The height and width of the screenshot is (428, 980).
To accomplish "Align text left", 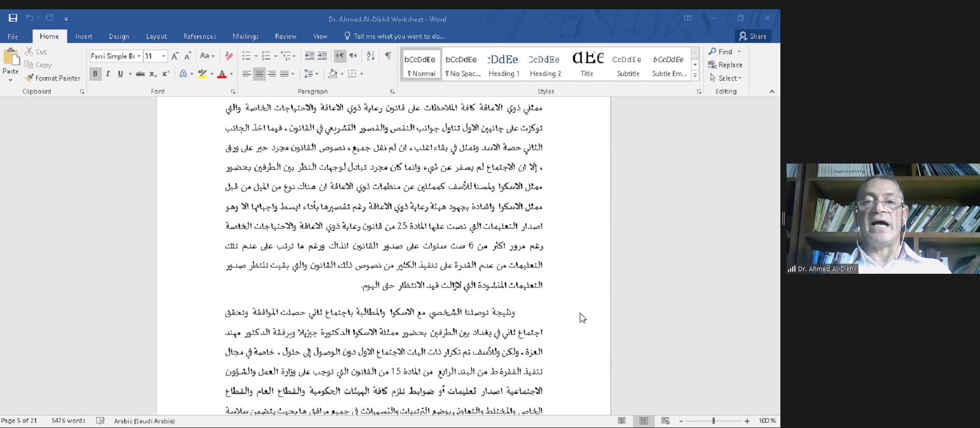I will click(247, 74).
